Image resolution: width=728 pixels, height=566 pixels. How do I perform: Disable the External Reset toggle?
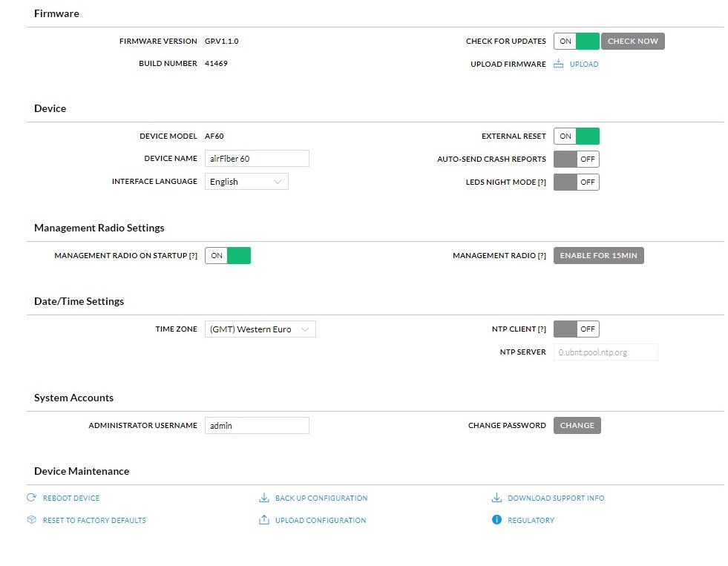pos(576,136)
